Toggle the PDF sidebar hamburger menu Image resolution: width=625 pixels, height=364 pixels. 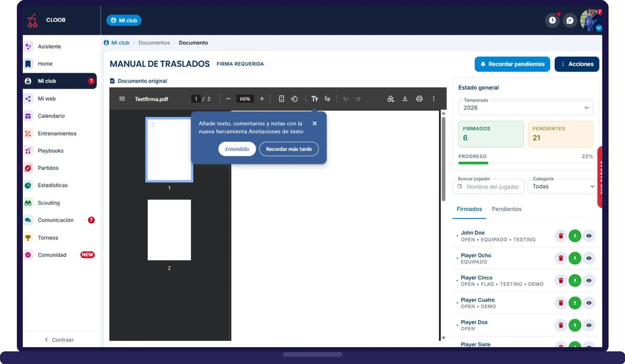(122, 99)
